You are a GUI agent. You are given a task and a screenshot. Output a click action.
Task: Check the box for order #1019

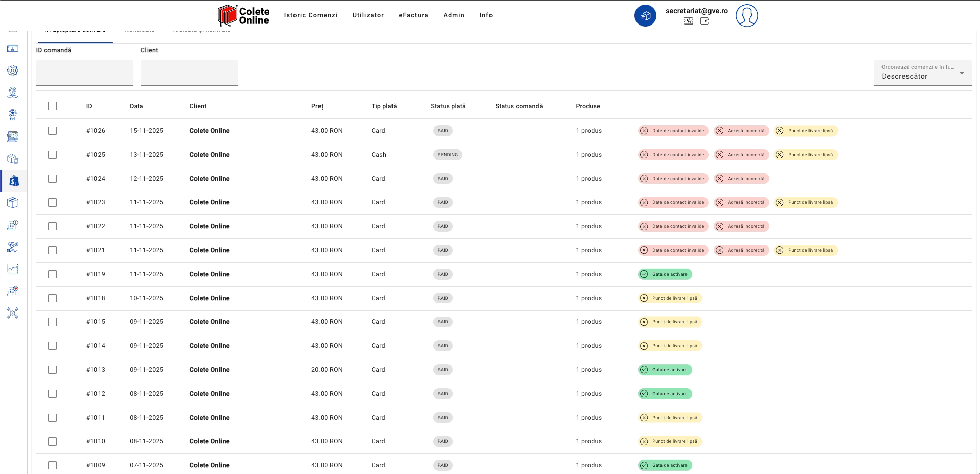(x=53, y=274)
